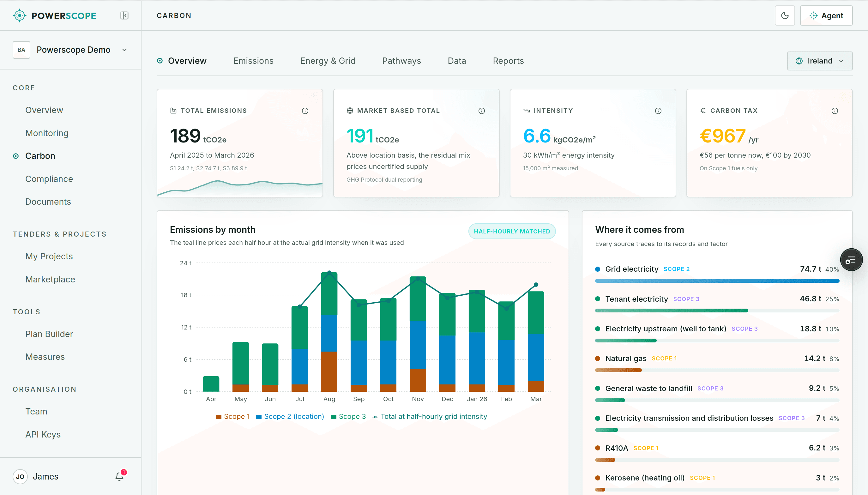This screenshot has height=495, width=868.
Task: Click the Total Emissions info icon
Action: (305, 111)
